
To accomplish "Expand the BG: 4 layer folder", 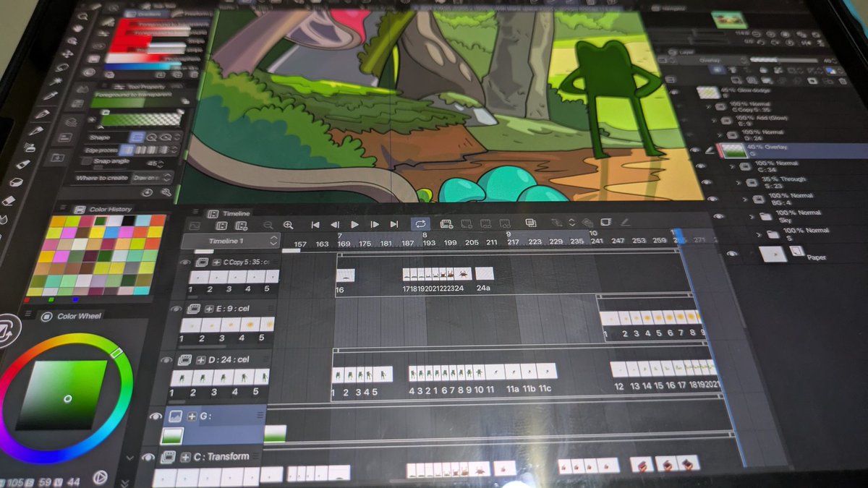I will coord(744,199).
